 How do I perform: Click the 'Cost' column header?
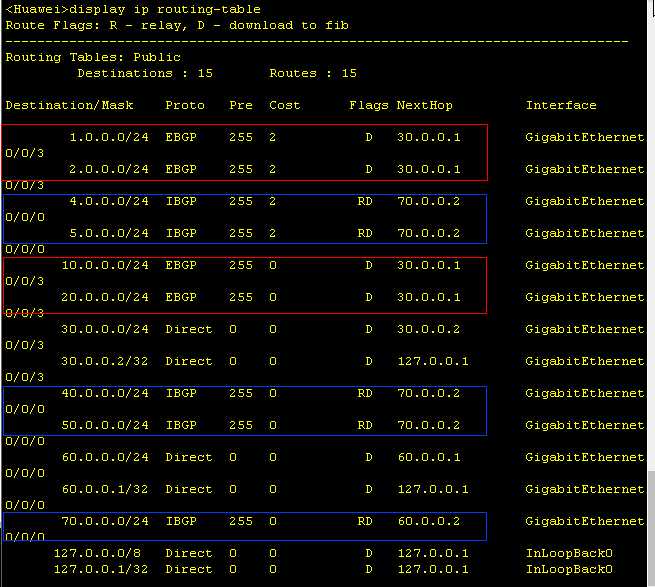(x=284, y=105)
